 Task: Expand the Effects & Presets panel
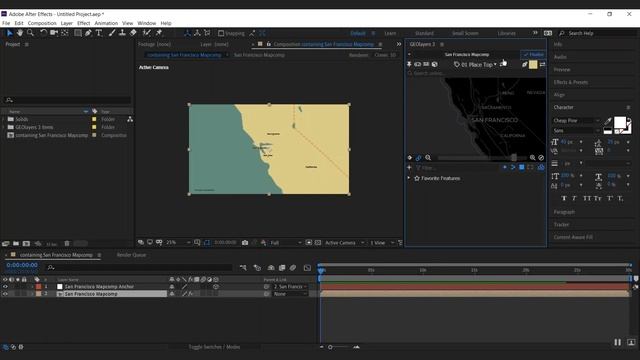coord(571,82)
